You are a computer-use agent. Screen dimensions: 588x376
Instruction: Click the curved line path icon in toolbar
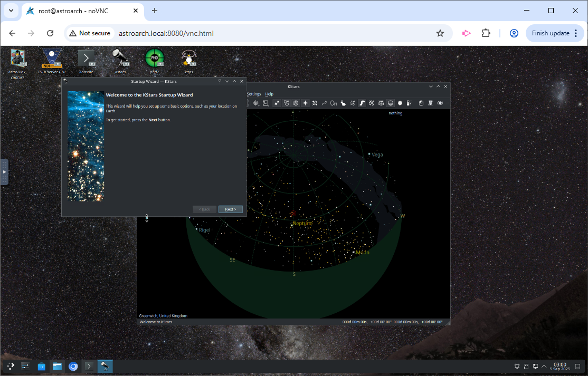click(324, 103)
